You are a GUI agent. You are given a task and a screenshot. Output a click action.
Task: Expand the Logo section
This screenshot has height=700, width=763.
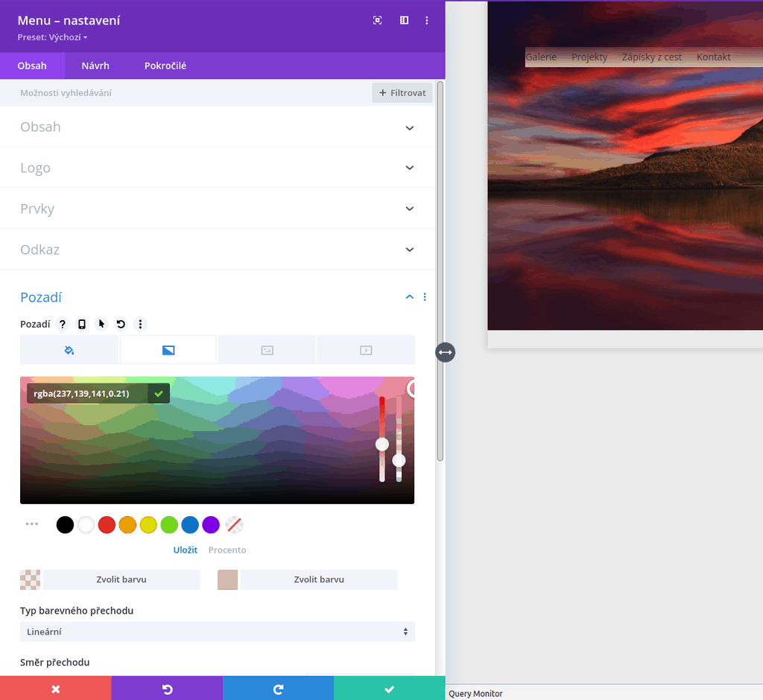coord(217,168)
